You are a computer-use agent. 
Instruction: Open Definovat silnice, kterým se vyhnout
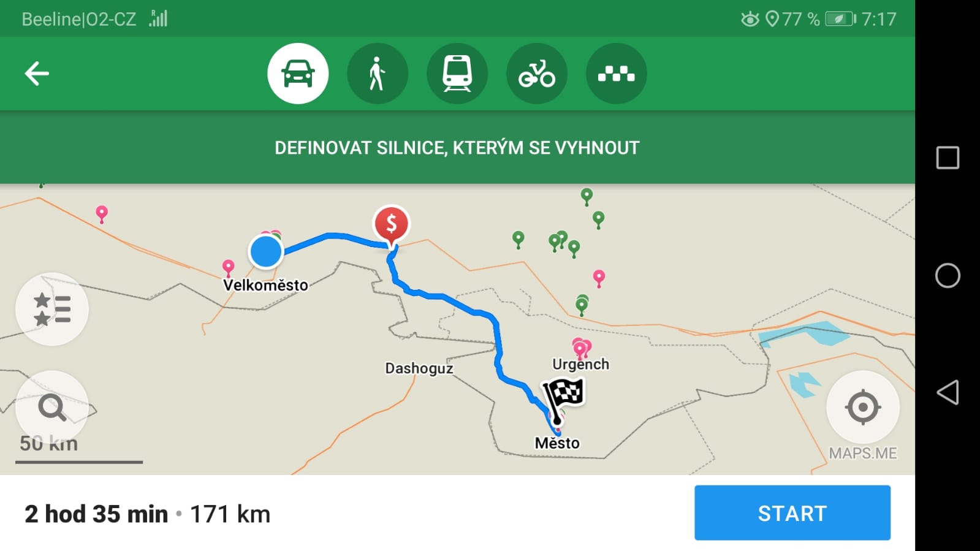(x=457, y=148)
